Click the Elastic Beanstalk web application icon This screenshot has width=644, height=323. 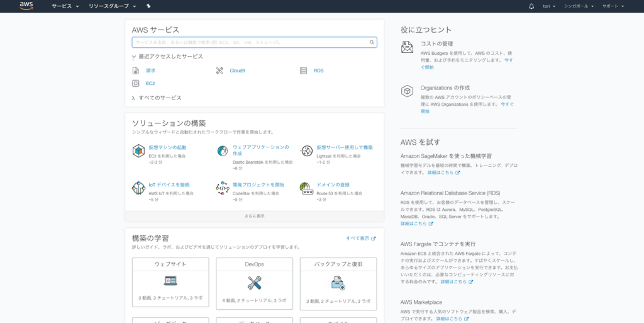pos(222,151)
